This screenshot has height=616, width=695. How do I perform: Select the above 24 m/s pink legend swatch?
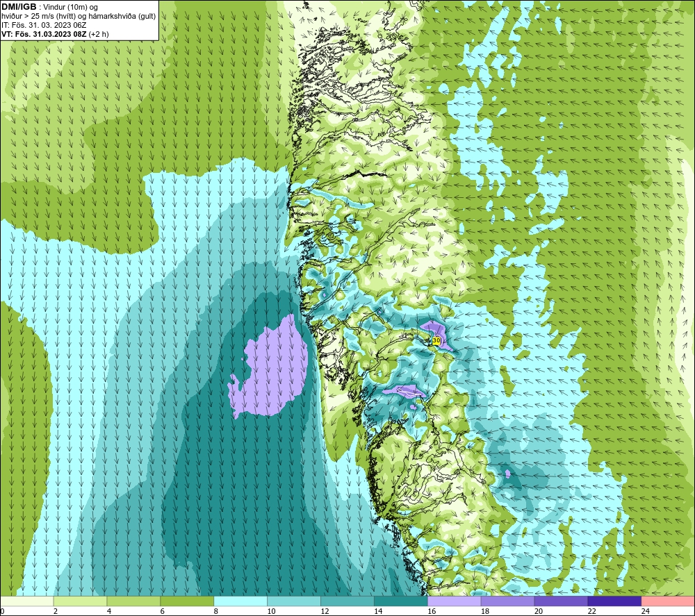click(669, 601)
